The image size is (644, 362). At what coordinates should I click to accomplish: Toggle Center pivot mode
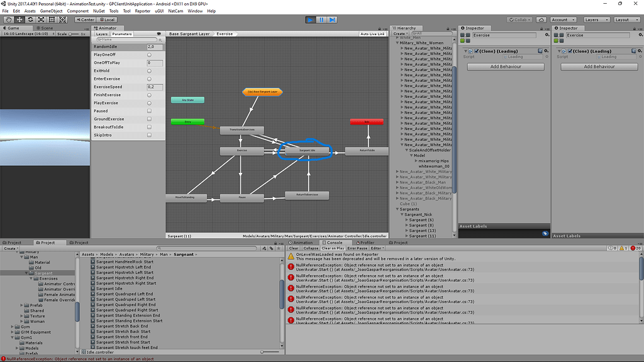coord(84,19)
